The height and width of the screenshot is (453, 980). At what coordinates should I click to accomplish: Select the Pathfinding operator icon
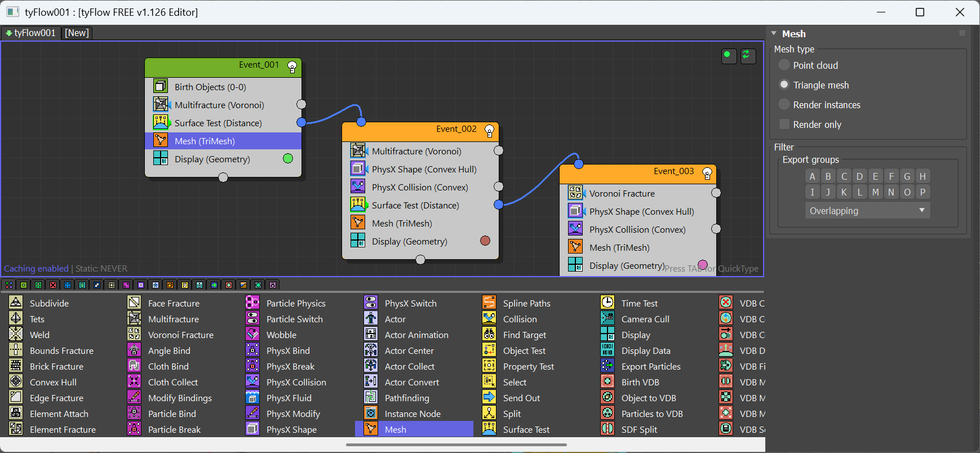tap(371, 397)
